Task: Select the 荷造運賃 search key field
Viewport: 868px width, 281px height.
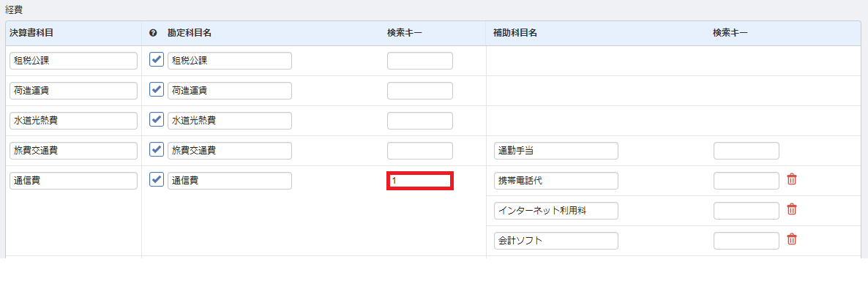Action: point(420,91)
